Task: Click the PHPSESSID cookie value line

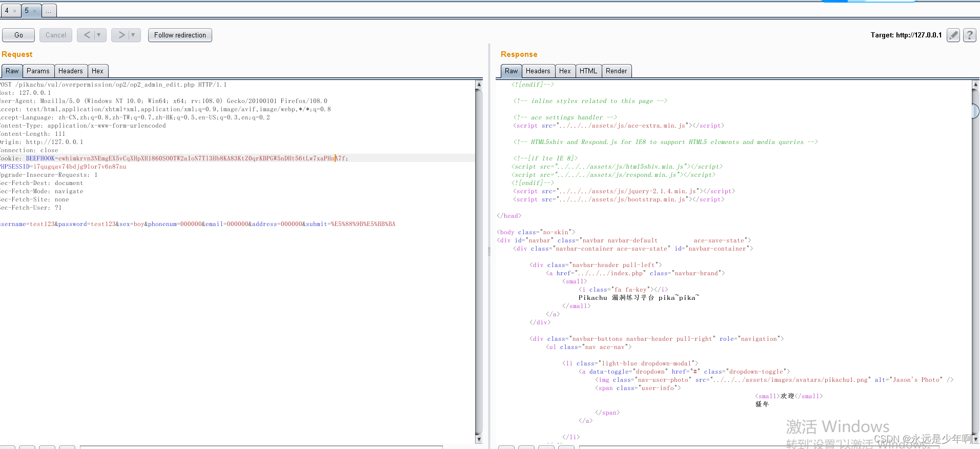Action: click(x=63, y=167)
